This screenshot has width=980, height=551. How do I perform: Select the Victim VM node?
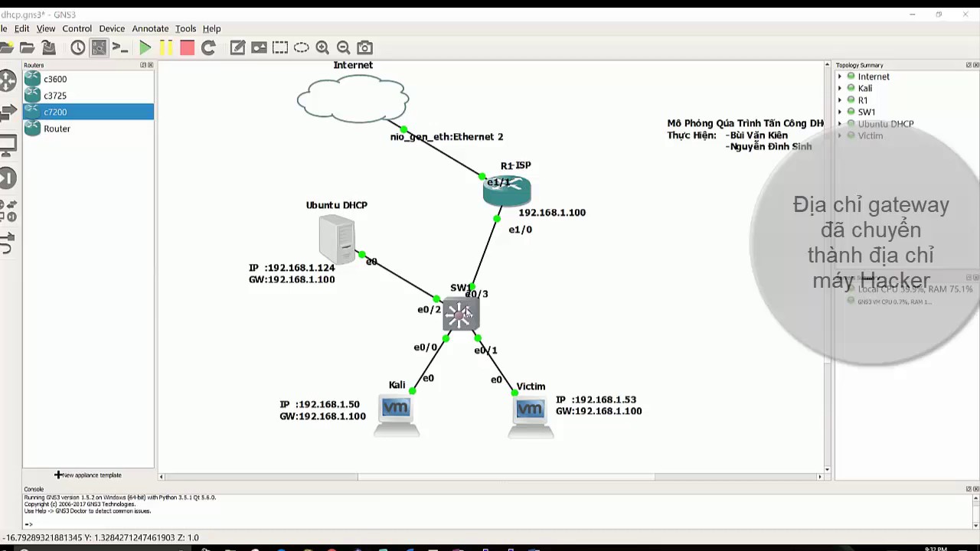[531, 417]
